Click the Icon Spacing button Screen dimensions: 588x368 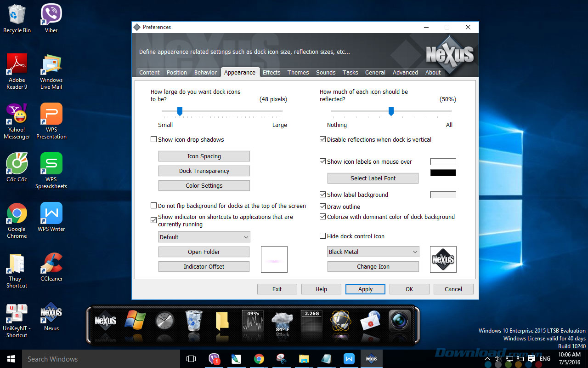click(204, 156)
